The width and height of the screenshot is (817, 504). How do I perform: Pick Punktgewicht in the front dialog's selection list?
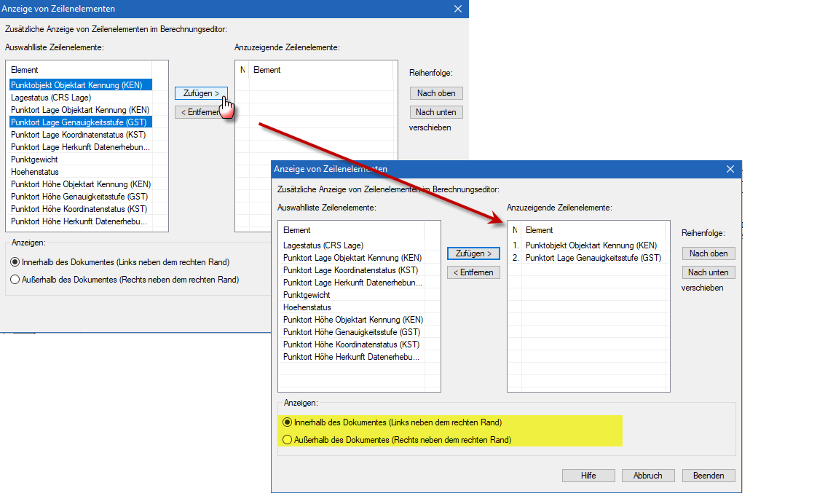[x=307, y=295]
